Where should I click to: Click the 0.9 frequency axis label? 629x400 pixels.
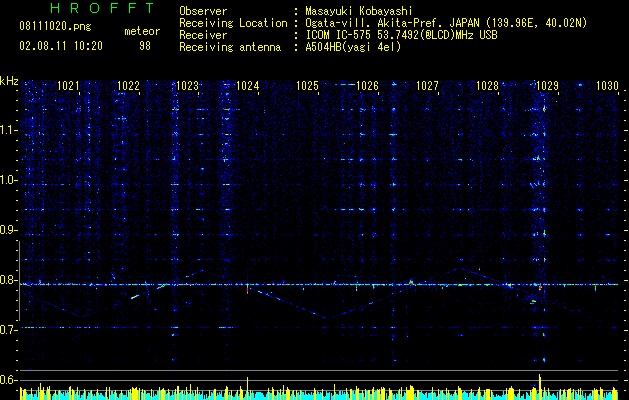point(9,230)
